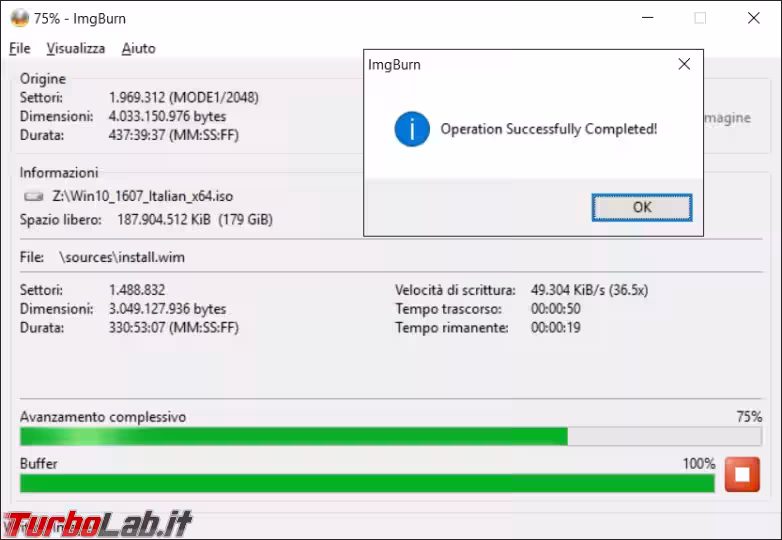Click the Buffer progress bar
Screen dimensions: 782x540
[x=367, y=483]
